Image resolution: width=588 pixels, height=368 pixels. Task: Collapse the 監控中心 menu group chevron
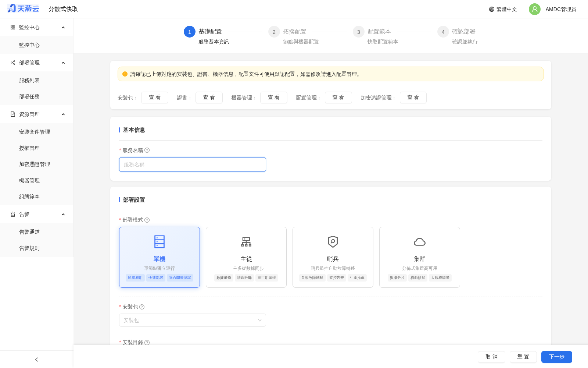63,28
